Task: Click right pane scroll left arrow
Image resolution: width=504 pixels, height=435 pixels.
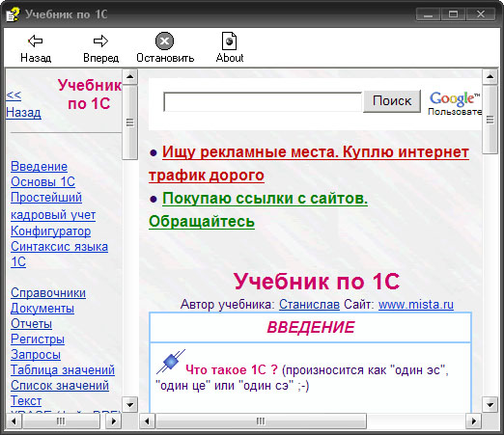Action: pos(147,421)
